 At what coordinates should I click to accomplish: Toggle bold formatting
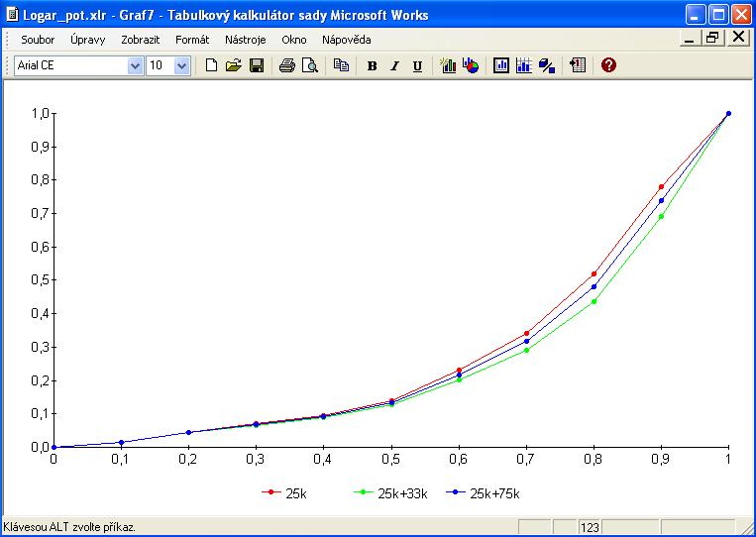[x=372, y=66]
